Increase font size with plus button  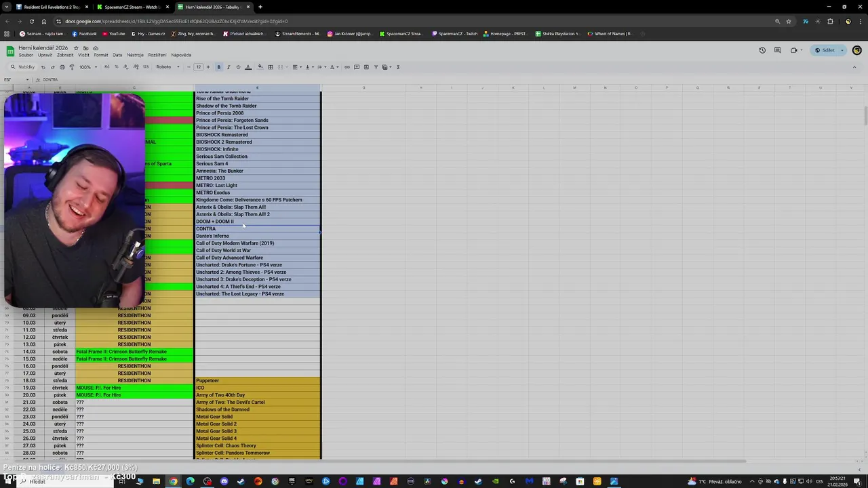pyautogui.click(x=208, y=67)
